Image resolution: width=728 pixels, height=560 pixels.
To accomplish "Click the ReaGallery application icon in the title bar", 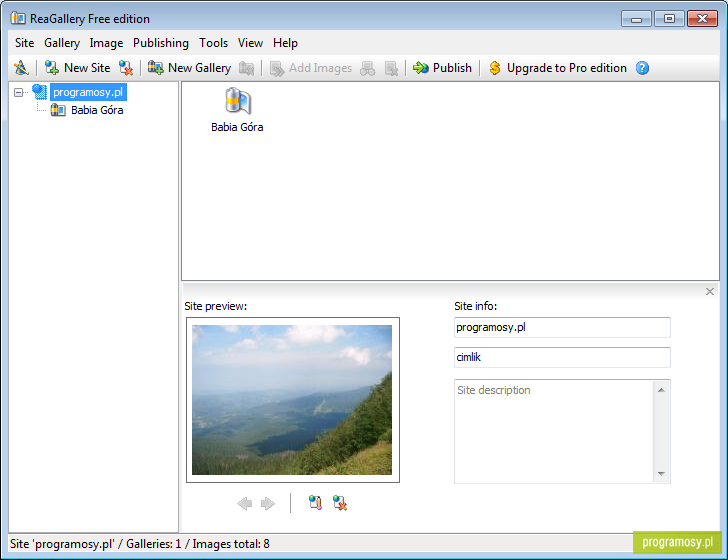I will click(x=18, y=18).
